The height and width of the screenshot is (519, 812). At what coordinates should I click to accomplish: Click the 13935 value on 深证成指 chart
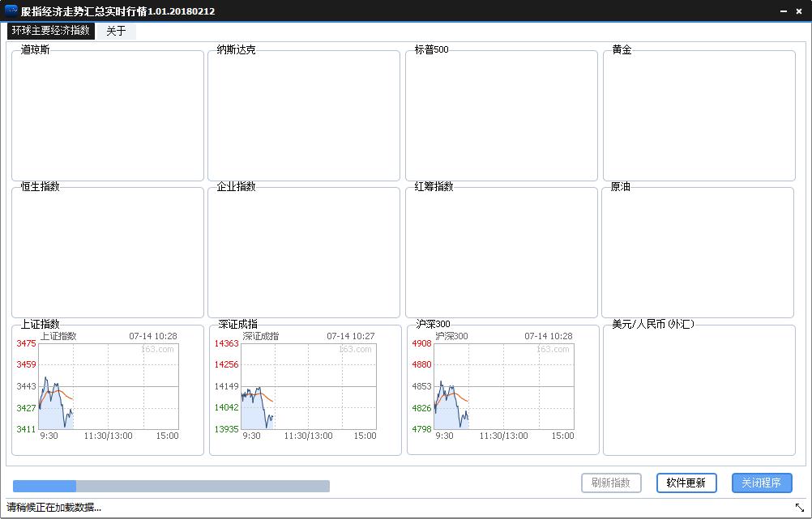pyautogui.click(x=226, y=429)
